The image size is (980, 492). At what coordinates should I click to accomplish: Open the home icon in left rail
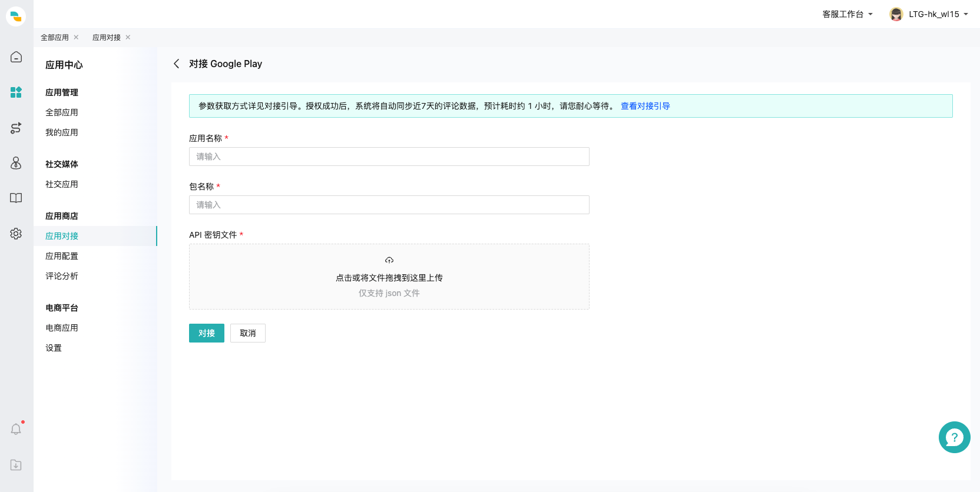[16, 57]
